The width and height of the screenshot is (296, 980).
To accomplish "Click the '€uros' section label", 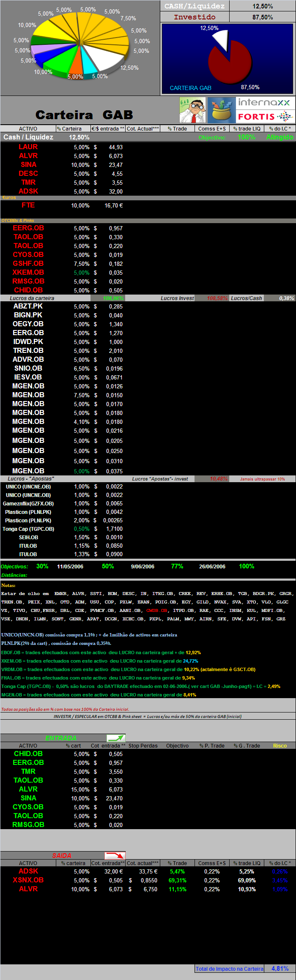I will pyautogui.click(x=9, y=197).
